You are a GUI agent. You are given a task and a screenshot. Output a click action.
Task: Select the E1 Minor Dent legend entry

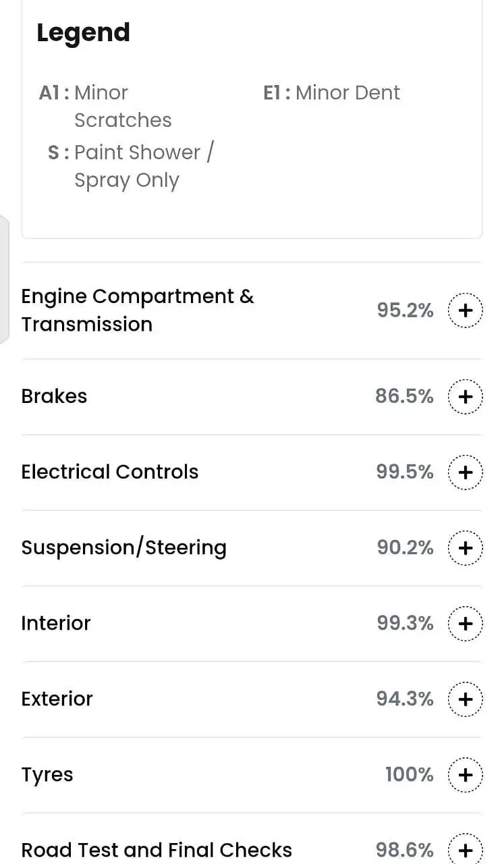coord(331,92)
